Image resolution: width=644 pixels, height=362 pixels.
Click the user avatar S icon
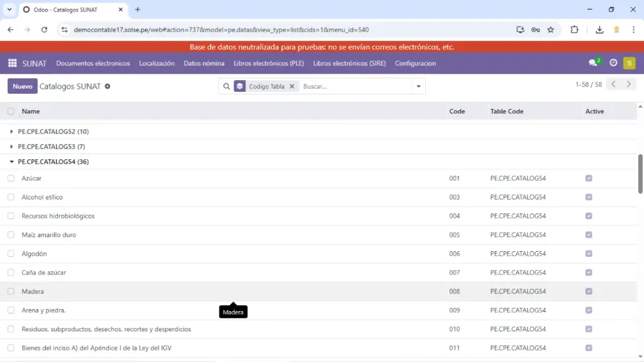click(629, 63)
